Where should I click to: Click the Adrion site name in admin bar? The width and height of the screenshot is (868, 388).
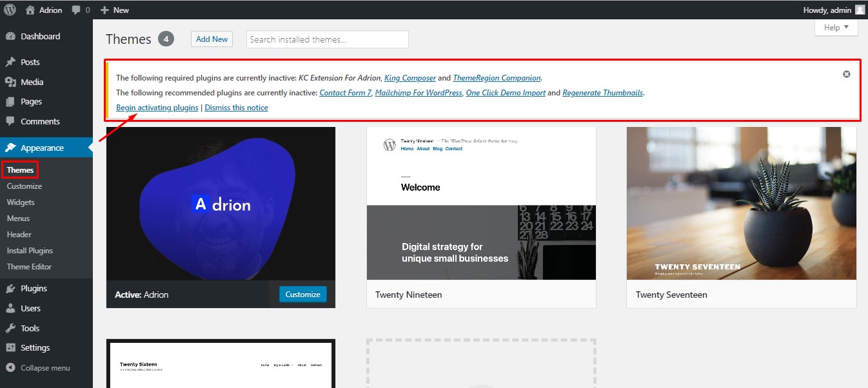point(51,10)
